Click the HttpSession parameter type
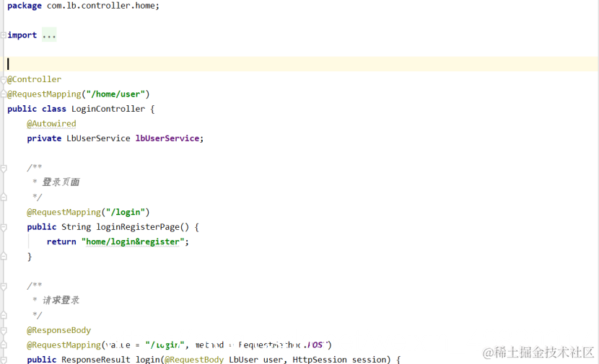 coord(320,360)
